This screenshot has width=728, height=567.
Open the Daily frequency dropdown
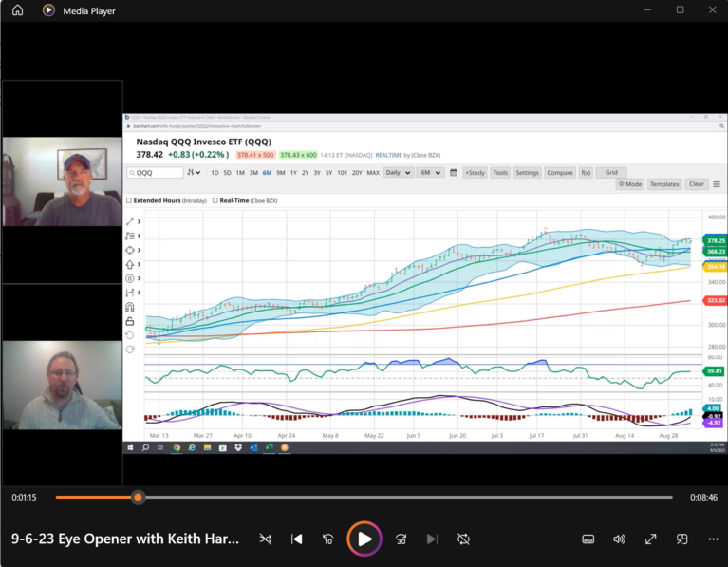point(398,173)
